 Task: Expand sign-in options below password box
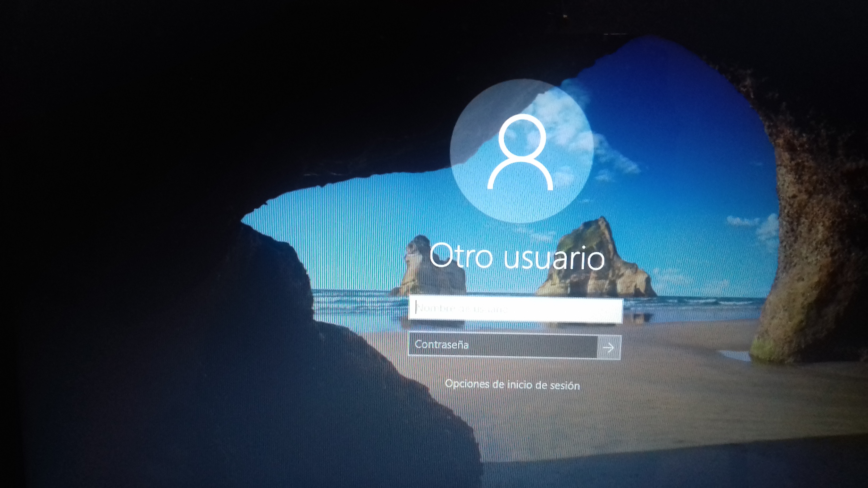[512, 384]
